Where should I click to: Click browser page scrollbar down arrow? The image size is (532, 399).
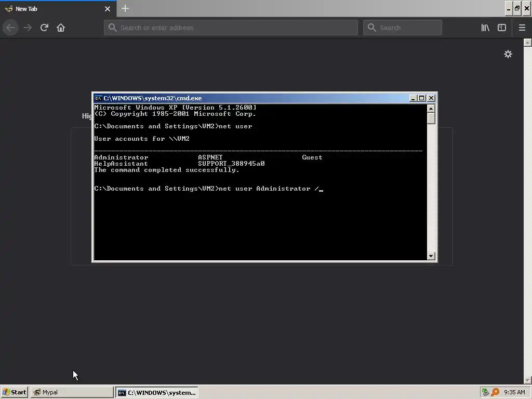point(527,380)
